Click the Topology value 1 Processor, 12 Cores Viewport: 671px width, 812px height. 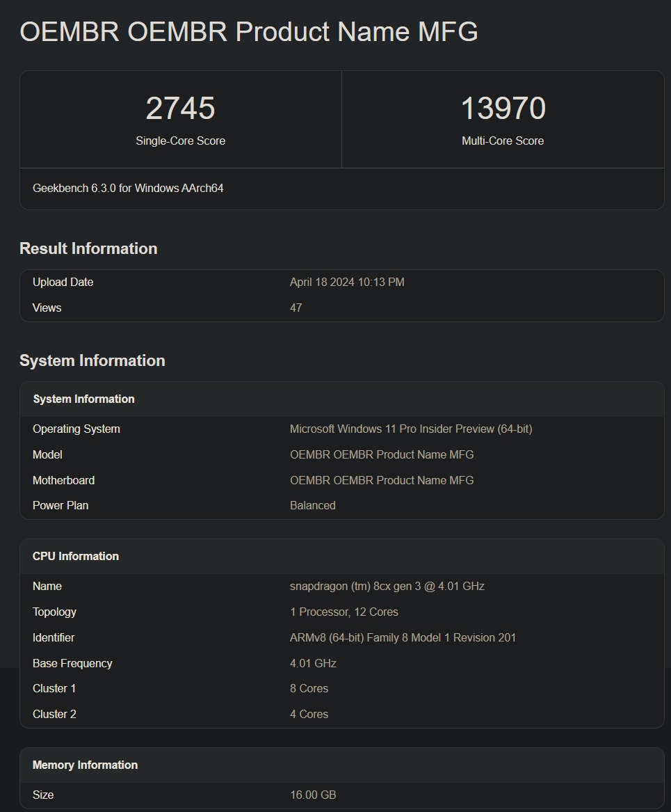click(x=344, y=612)
